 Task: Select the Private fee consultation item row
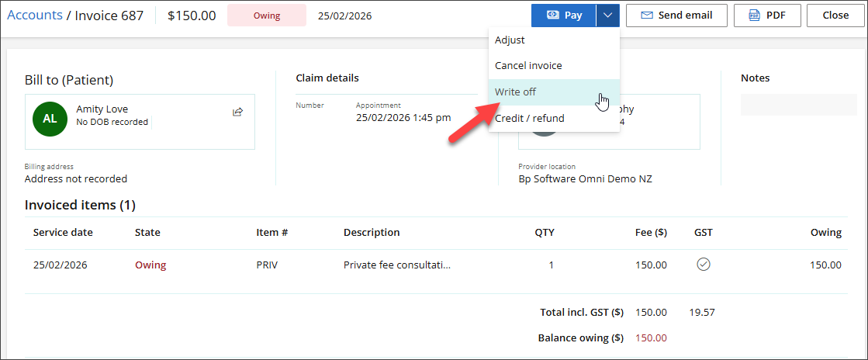pos(396,265)
